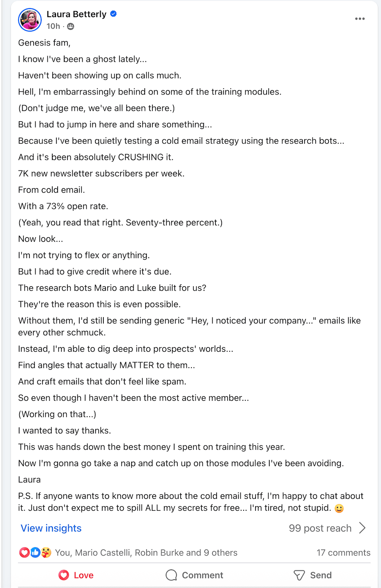Open the three-dot post options menu
The width and height of the screenshot is (381, 588).
pos(360,19)
